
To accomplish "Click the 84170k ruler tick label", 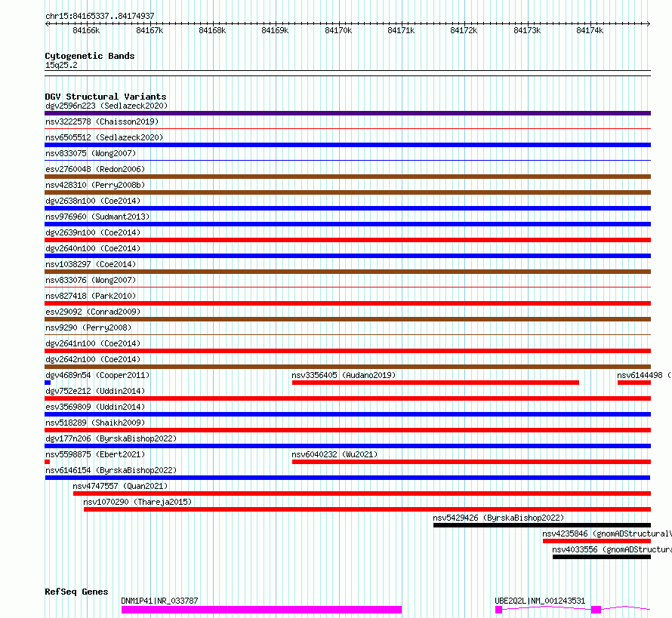I will pyautogui.click(x=338, y=30).
